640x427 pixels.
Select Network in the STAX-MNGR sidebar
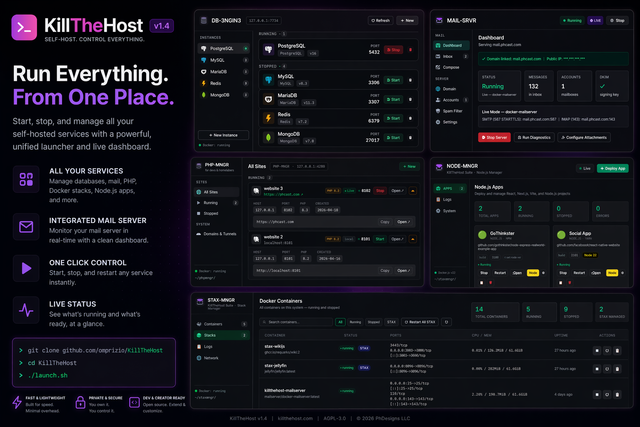click(222, 358)
